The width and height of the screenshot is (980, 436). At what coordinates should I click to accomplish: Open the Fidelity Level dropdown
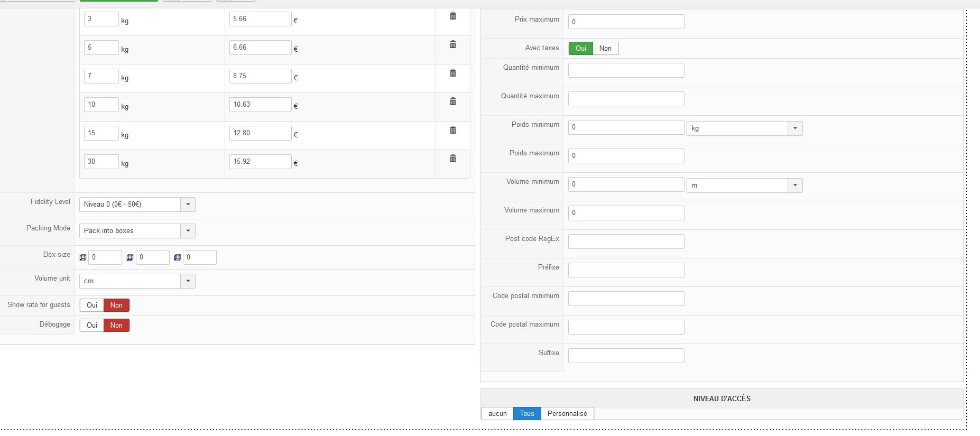pos(137,205)
